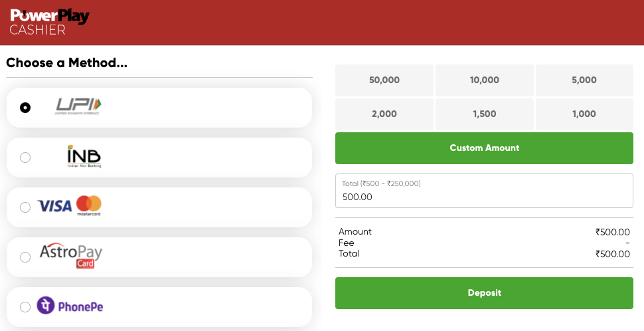This screenshot has width=644, height=331.
Task: Choose the 10,000 preset amount
Action: (x=485, y=80)
